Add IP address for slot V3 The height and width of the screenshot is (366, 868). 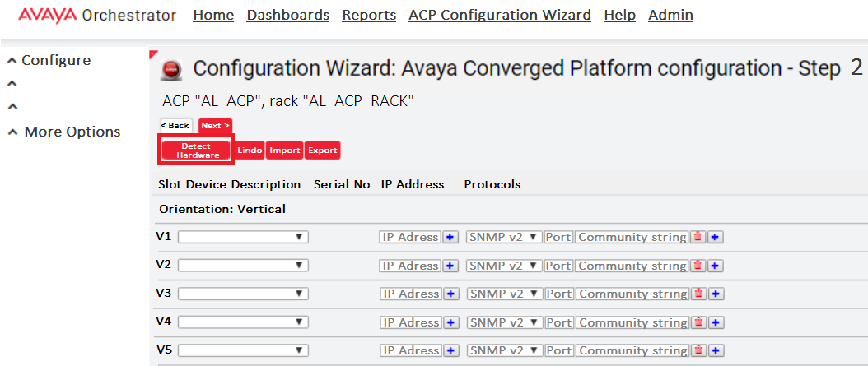click(450, 294)
